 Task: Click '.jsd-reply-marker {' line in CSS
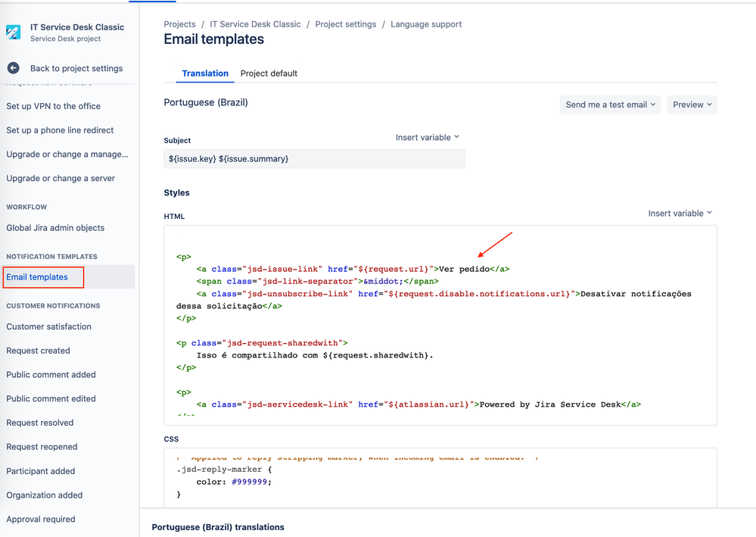click(x=224, y=470)
